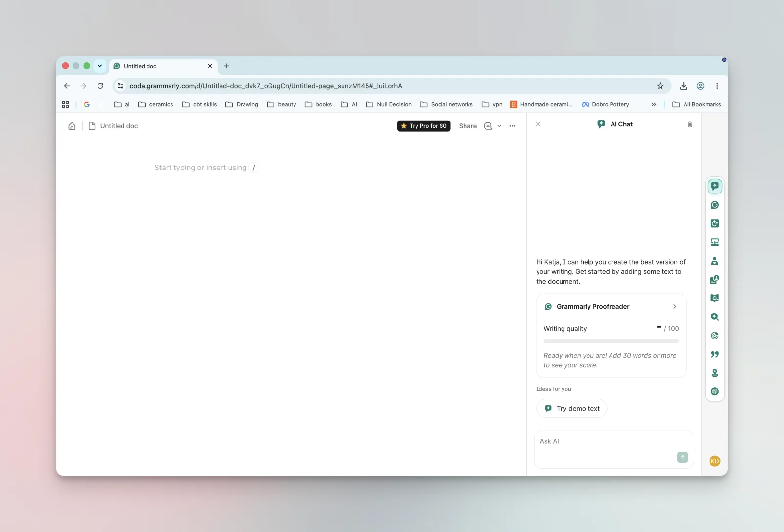Image resolution: width=784 pixels, height=532 pixels.
Task: Open the fingerprint Plagiarism Checker icon
Action: click(715, 391)
